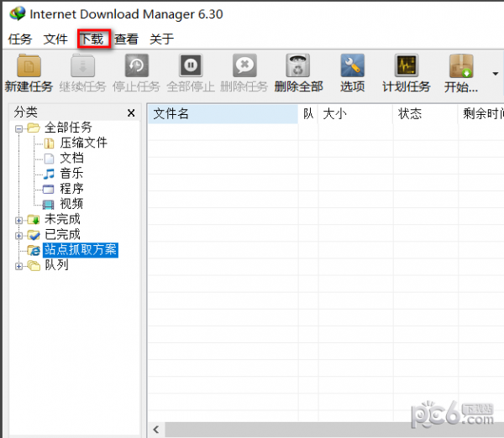Click the 文档 document icon
This screenshot has width=504, height=438.
tap(49, 159)
